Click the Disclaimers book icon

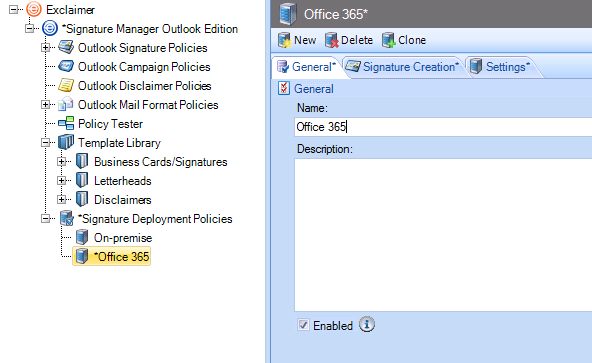[x=82, y=199]
